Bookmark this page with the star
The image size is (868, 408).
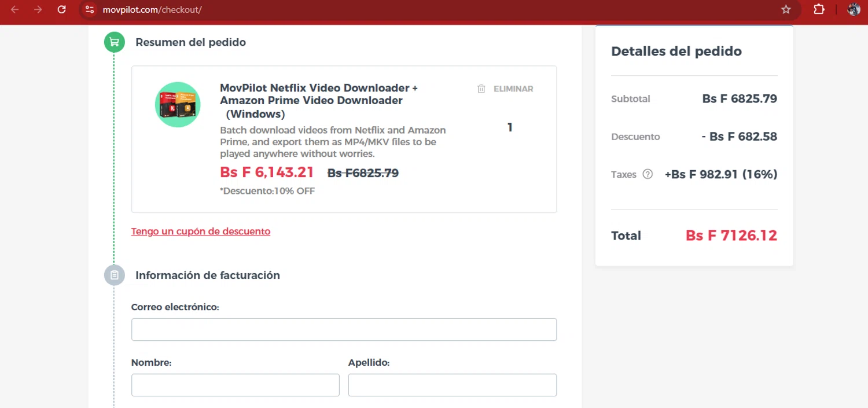786,10
